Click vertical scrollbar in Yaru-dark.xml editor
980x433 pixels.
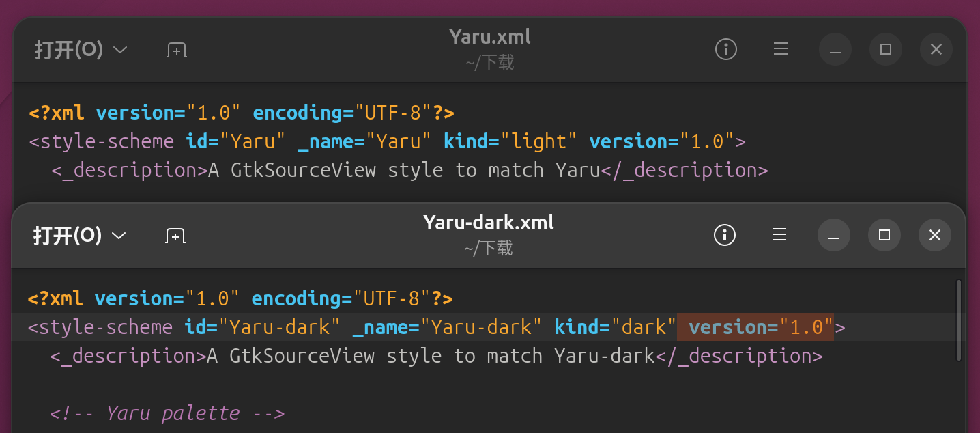point(959,320)
